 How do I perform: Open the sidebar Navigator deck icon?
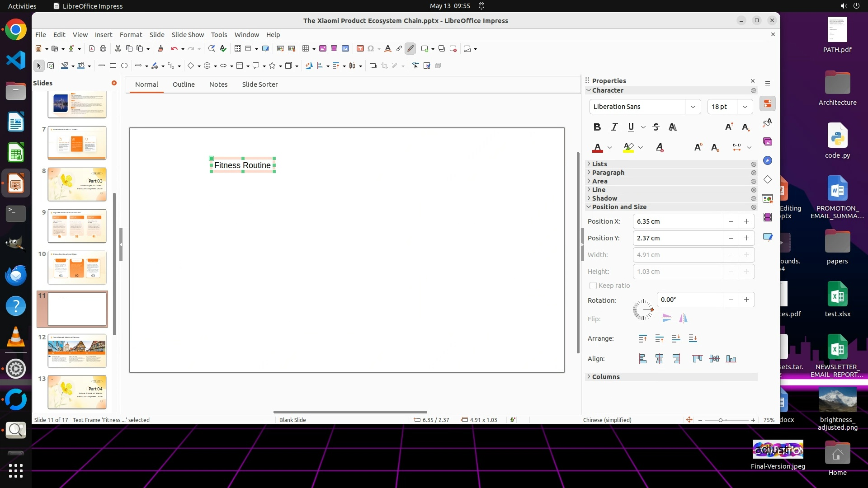(x=768, y=161)
